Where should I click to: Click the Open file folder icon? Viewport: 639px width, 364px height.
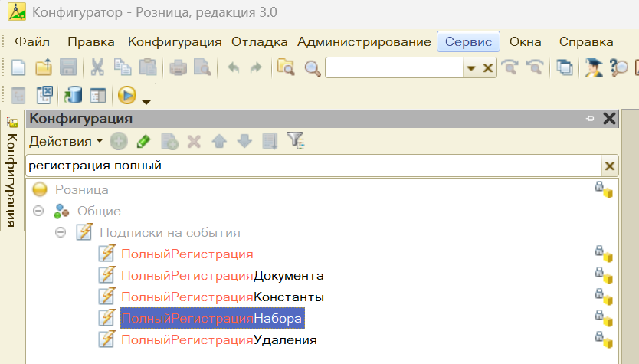pos(44,67)
